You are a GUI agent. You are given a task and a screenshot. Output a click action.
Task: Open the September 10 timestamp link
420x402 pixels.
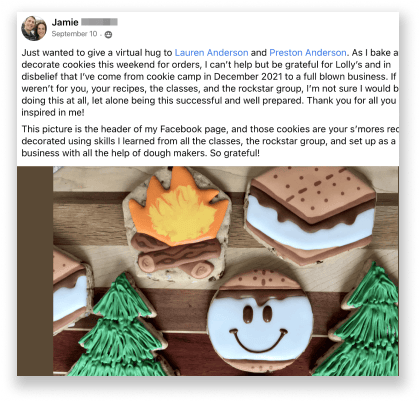pyautogui.click(x=74, y=34)
